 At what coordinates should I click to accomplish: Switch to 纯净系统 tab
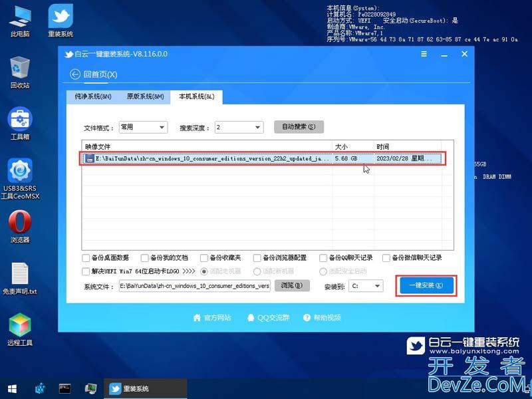pos(93,96)
